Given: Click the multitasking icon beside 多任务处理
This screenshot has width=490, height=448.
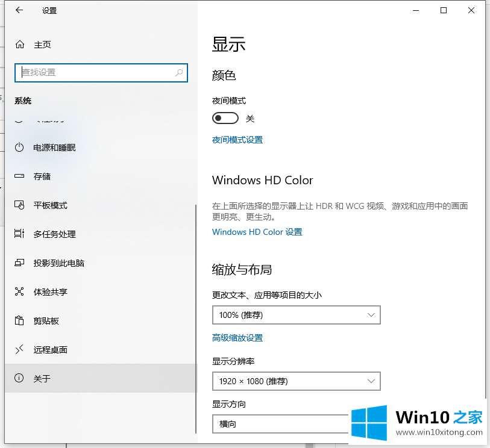Looking at the screenshot, I should (x=19, y=234).
